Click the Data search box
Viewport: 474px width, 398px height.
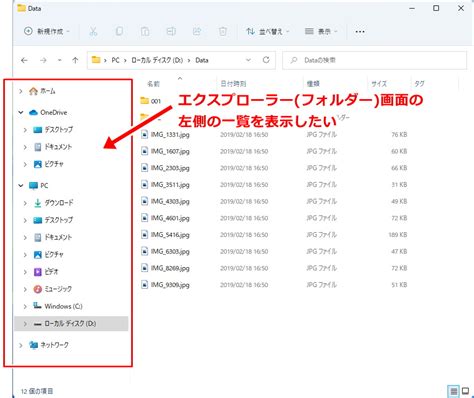point(374,60)
